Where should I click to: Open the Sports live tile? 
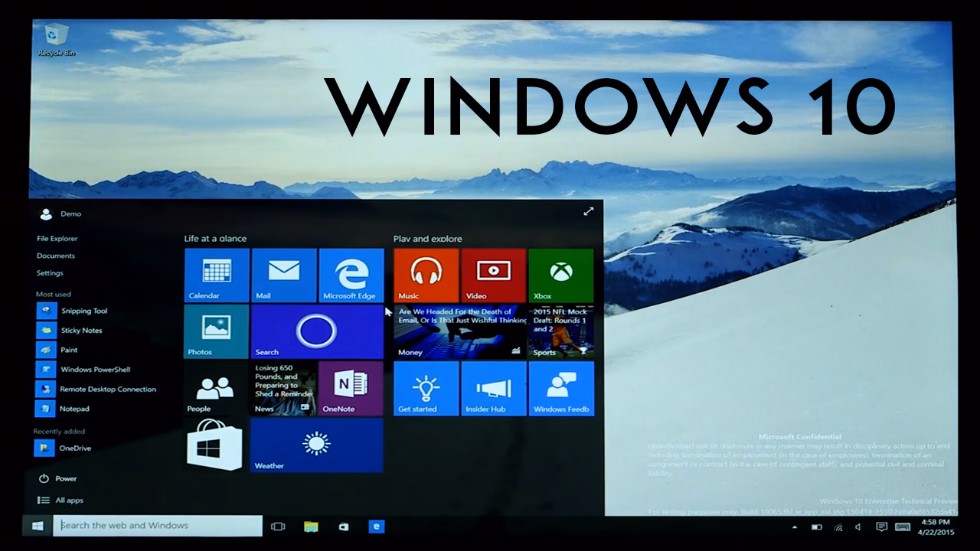click(561, 332)
